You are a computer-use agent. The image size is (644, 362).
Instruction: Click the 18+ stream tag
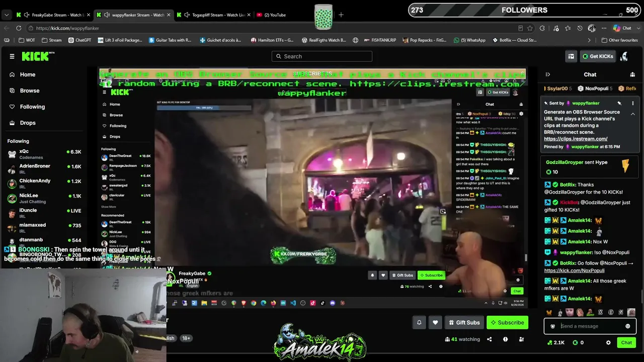(x=186, y=338)
